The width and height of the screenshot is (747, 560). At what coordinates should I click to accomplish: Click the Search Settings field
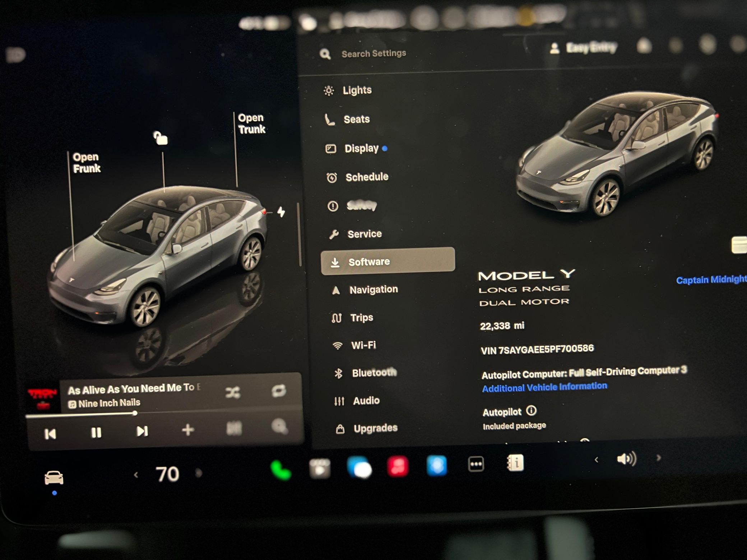coord(373,54)
